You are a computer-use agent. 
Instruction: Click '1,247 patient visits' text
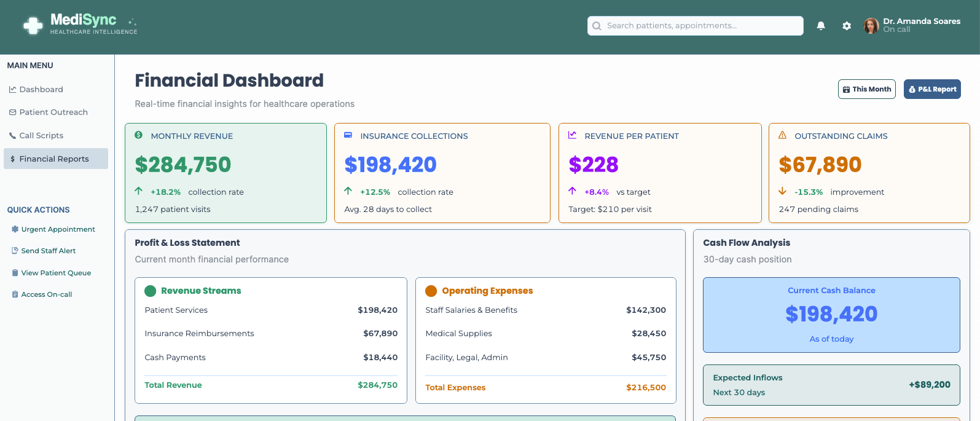pyautogui.click(x=173, y=209)
